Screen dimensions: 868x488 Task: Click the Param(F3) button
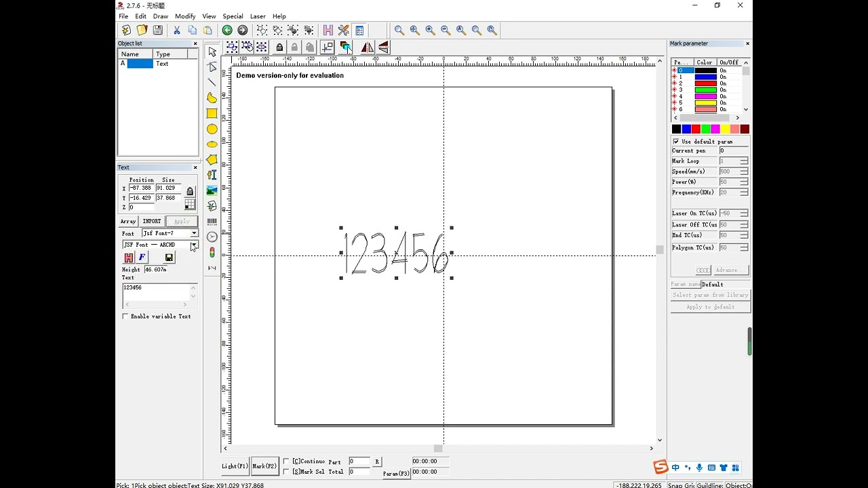(x=396, y=473)
